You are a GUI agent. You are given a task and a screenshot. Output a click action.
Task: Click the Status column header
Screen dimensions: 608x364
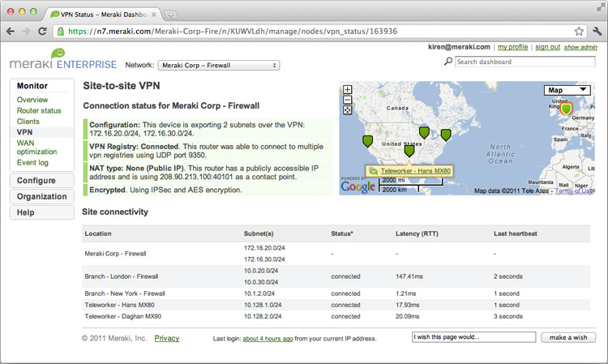point(342,233)
